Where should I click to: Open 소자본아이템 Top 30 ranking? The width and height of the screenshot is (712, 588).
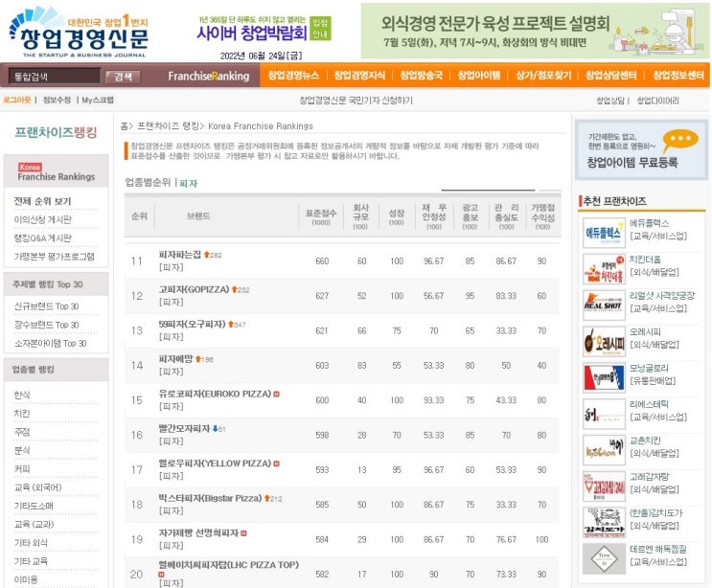tap(51, 344)
